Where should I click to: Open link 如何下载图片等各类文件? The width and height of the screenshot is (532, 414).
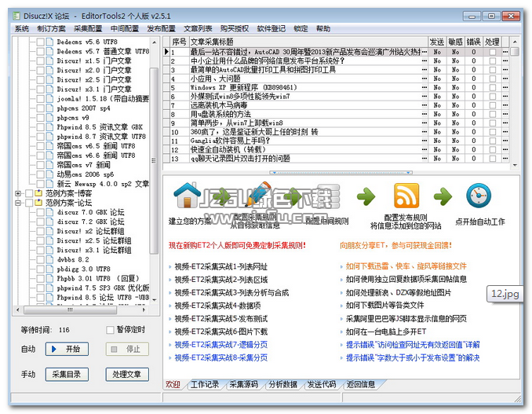384,306
